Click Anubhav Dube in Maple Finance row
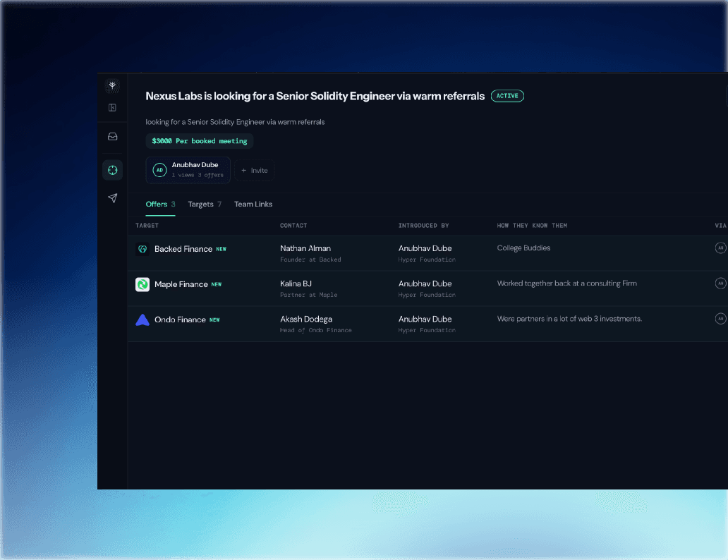 425,284
